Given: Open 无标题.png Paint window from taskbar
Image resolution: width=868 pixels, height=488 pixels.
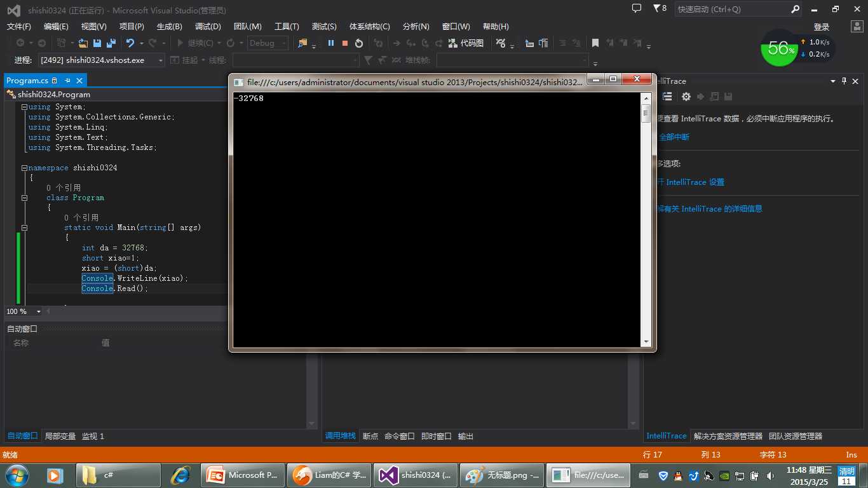Looking at the screenshot, I should (502, 475).
